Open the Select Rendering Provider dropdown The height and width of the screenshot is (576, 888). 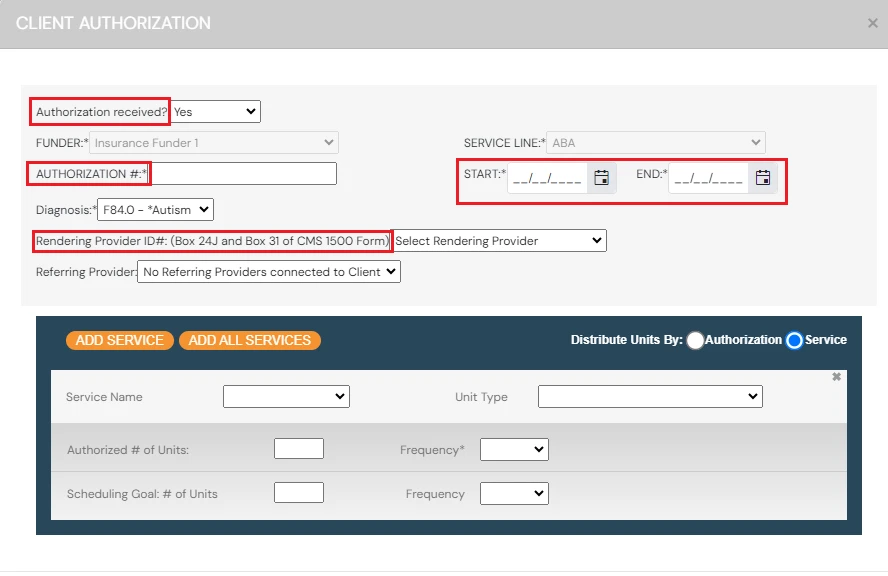[x=499, y=240]
